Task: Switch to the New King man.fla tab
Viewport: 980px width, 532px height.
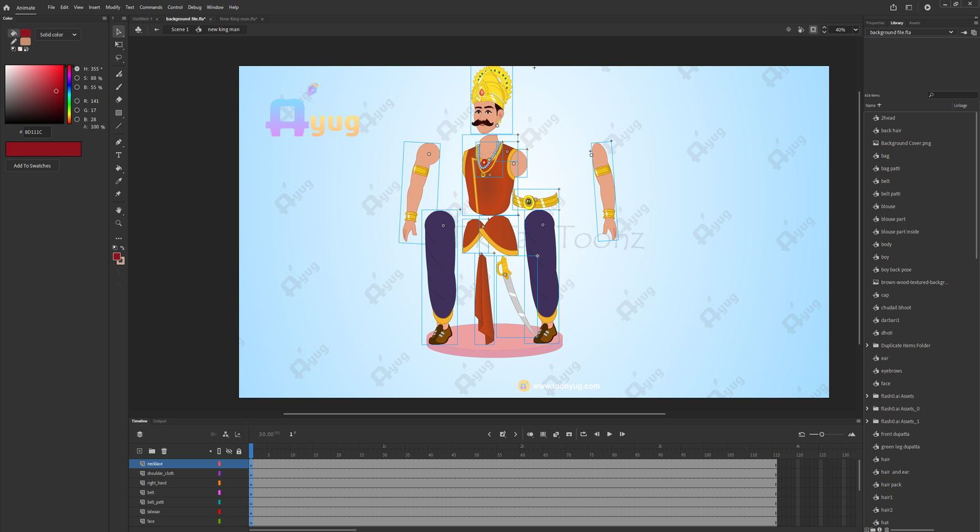Action: point(238,19)
